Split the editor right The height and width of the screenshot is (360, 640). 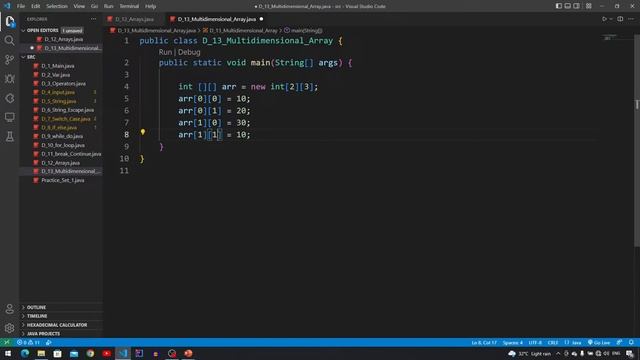pos(620,19)
